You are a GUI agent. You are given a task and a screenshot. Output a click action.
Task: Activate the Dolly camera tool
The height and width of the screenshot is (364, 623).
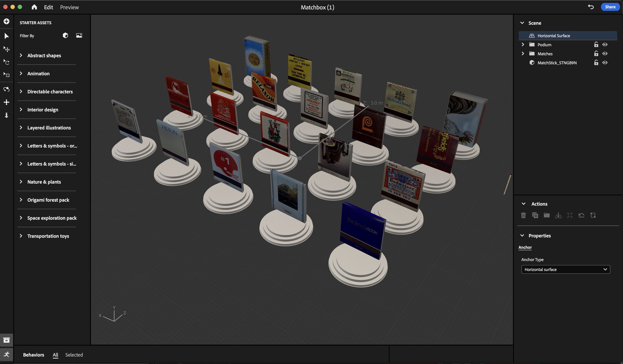point(6,115)
